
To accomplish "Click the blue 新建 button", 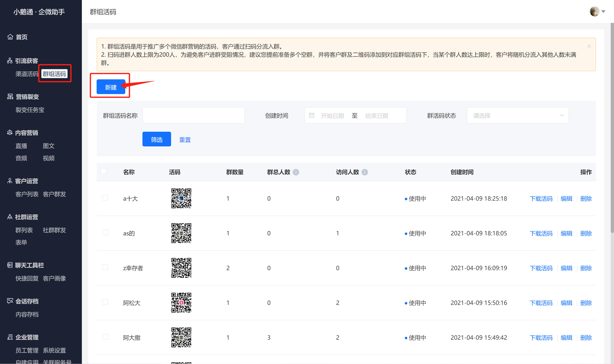I will point(111,87).
